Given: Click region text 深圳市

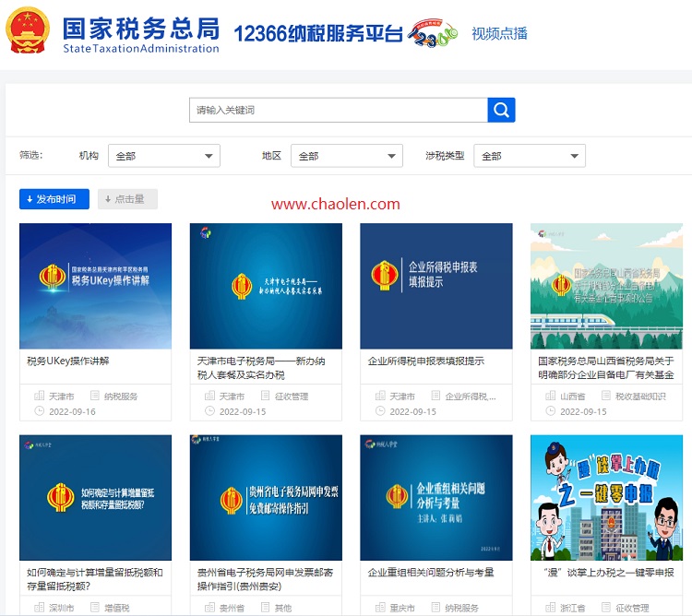Looking at the screenshot, I should tap(61, 608).
